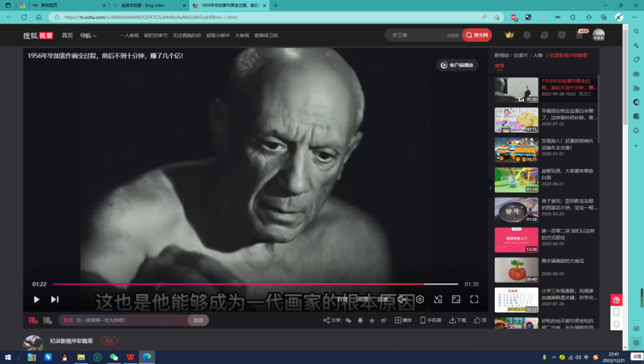Open the VIP crown icon
The image size is (644, 364).
click(510, 35)
